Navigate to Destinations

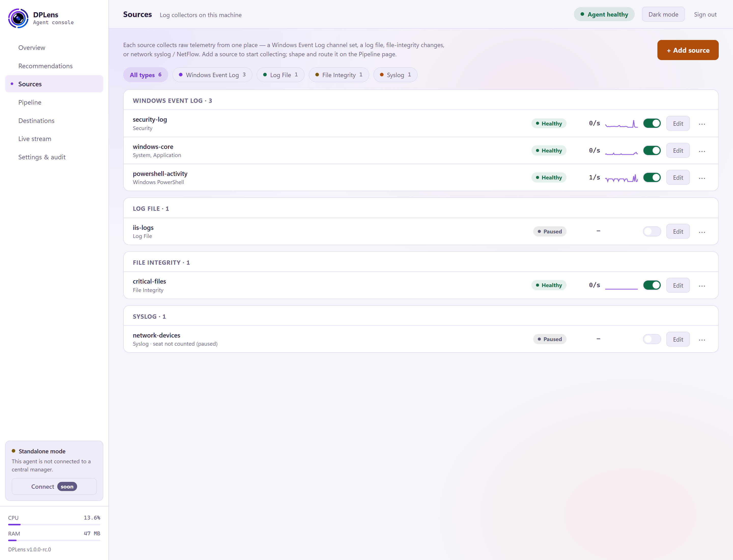pyautogui.click(x=54, y=121)
